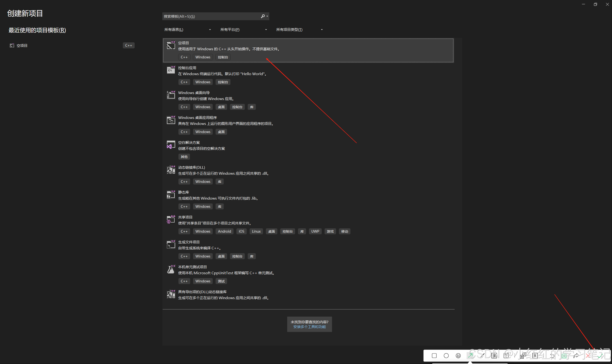Select the 控制台应用 template
The image size is (612, 364).
tap(187, 68)
